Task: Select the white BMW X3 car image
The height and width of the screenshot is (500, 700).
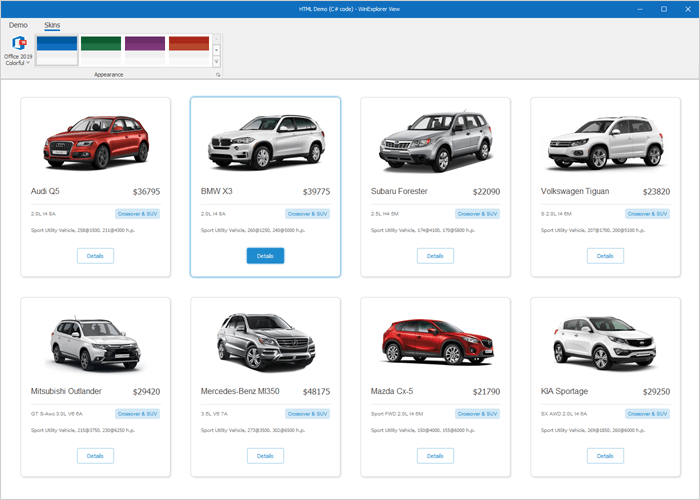Action: (x=266, y=142)
